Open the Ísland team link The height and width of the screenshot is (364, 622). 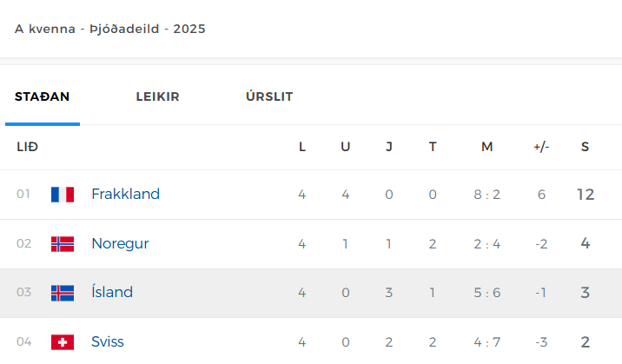112,292
